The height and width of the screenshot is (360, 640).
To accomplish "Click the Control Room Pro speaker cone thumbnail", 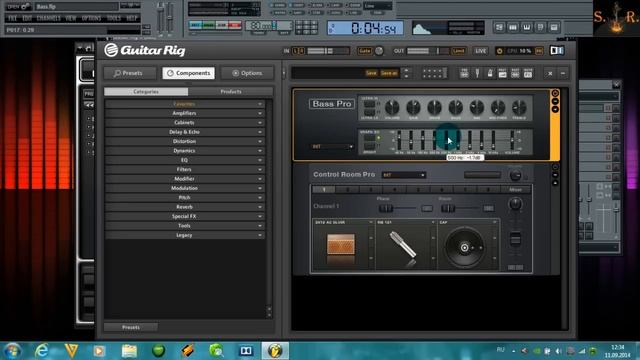I will pos(464,247).
